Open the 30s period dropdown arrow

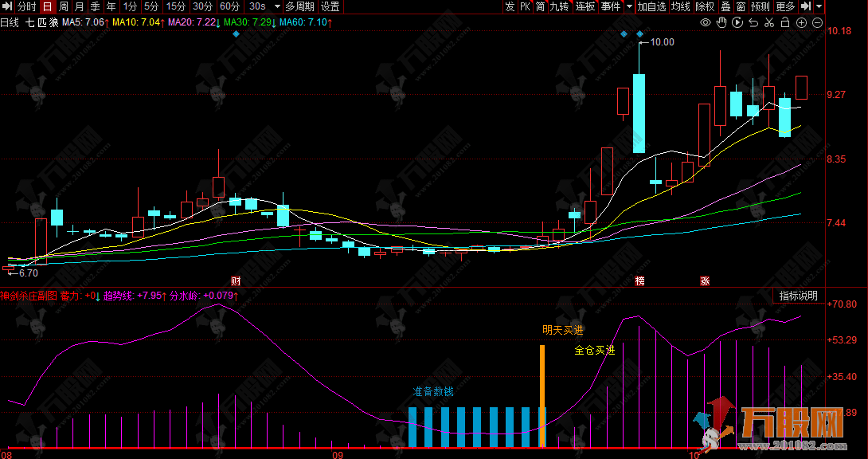(x=278, y=6)
